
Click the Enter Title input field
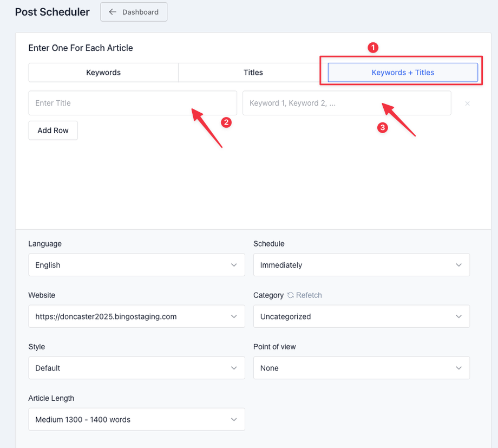tap(133, 103)
